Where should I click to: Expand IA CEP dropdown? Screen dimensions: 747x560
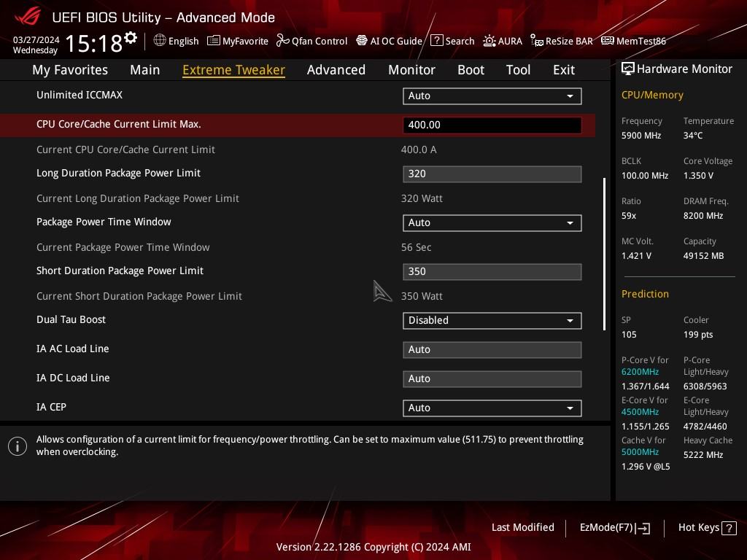tap(492, 408)
